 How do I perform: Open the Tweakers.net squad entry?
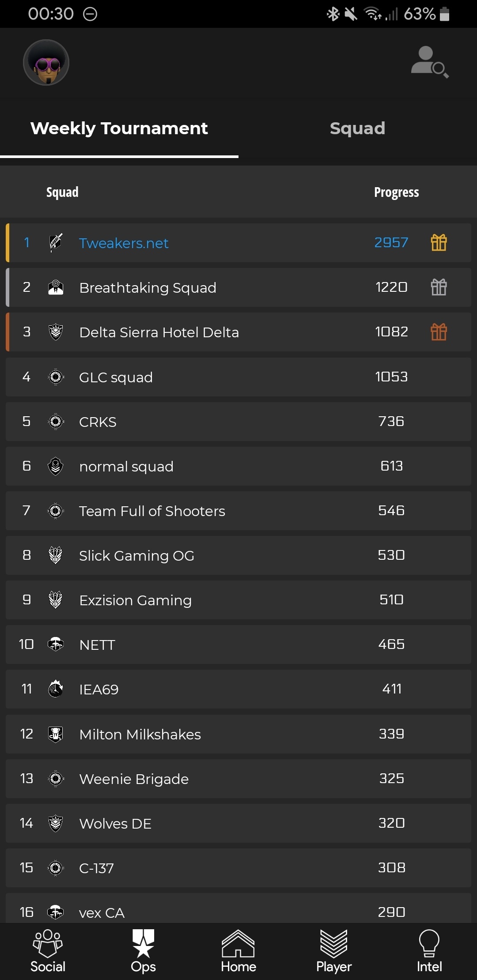pyautogui.click(x=124, y=243)
